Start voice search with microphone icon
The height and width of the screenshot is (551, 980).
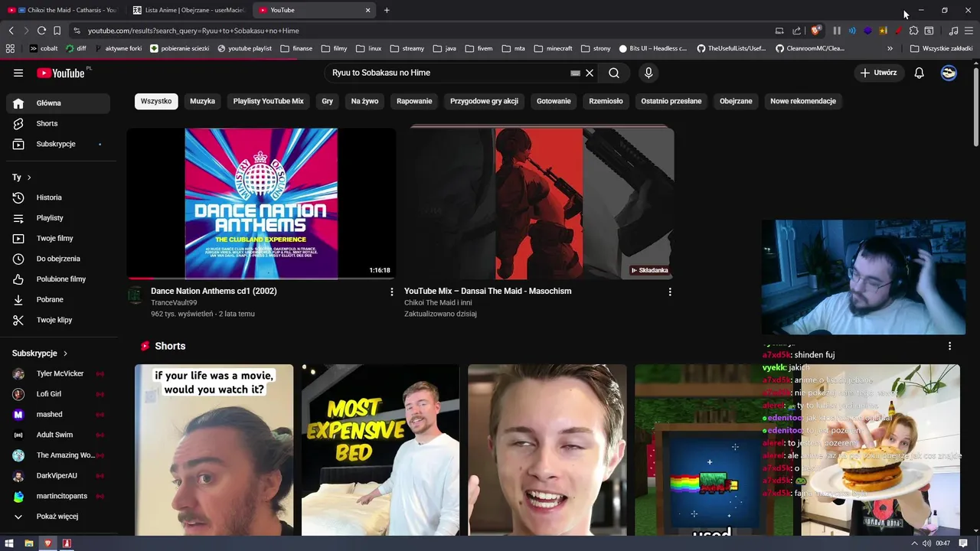tap(648, 73)
